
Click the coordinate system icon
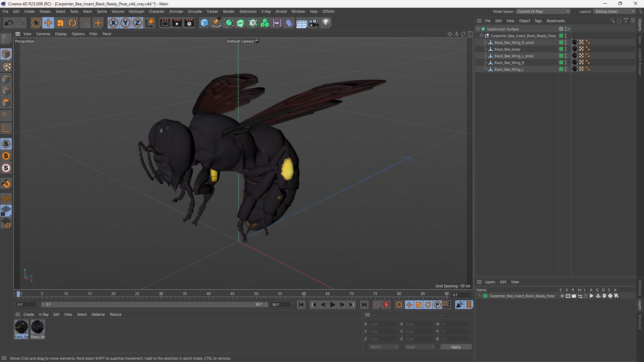coord(150,23)
